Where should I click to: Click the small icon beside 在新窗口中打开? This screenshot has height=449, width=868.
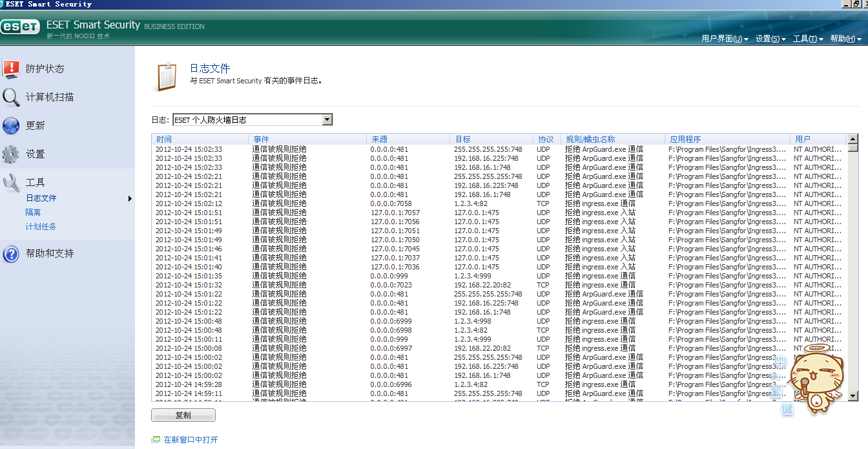point(155,440)
